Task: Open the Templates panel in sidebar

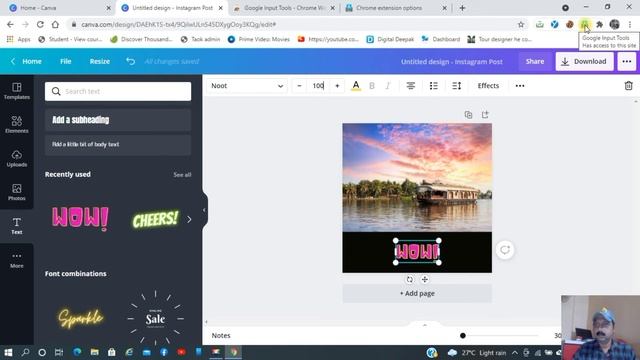Action: click(17, 91)
